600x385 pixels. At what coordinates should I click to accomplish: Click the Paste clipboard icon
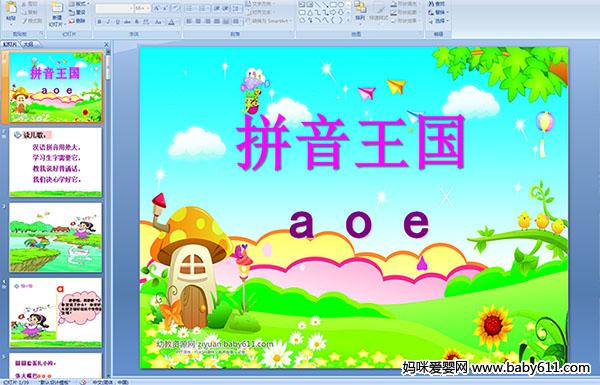tap(11, 8)
